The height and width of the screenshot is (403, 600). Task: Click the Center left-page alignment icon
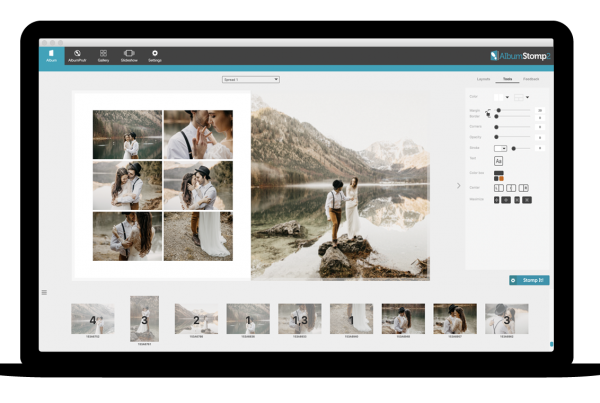click(499, 188)
